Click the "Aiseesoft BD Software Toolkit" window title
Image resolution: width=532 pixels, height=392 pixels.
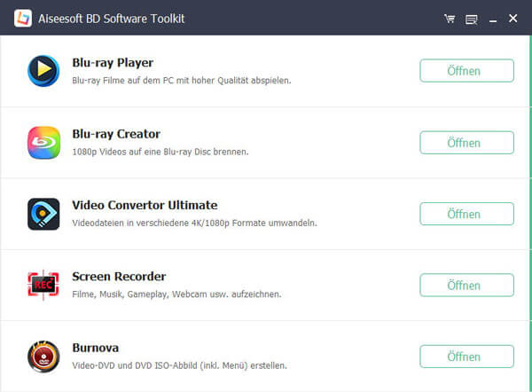[112, 19]
